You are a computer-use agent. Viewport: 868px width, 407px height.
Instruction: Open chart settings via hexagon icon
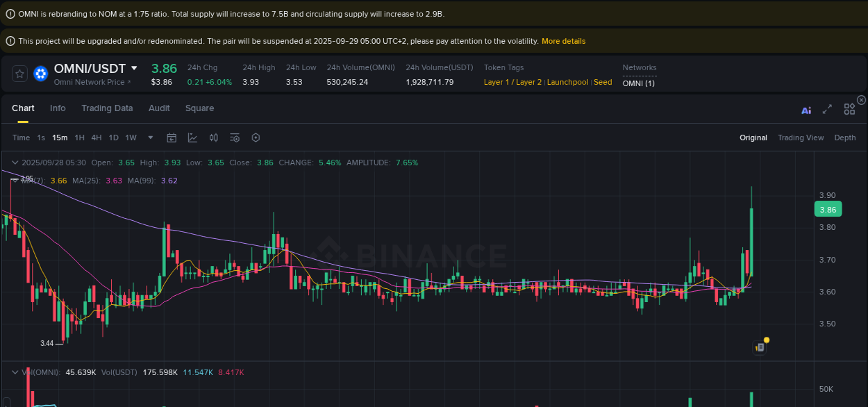(256, 138)
